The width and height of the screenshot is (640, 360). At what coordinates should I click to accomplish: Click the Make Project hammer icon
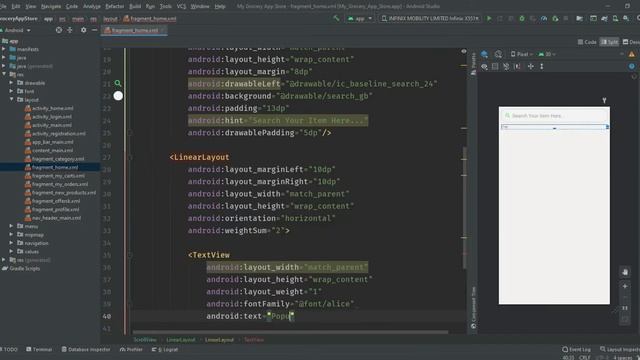(336, 18)
